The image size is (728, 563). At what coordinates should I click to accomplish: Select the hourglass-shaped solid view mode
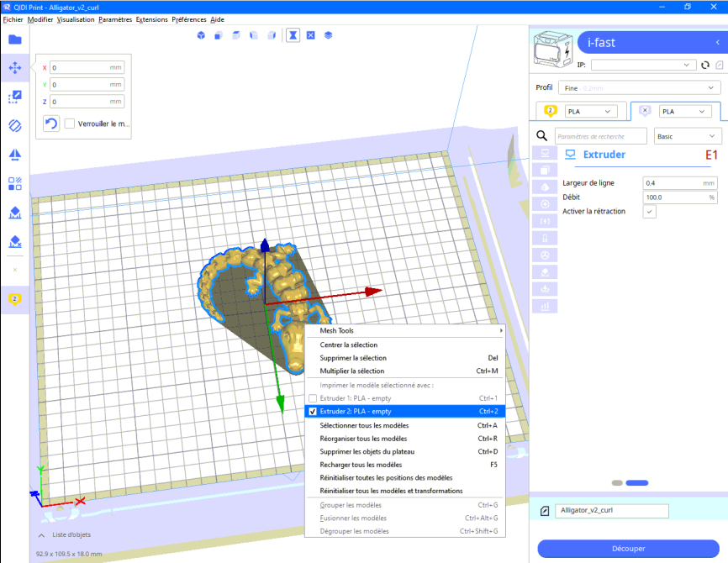point(293,35)
